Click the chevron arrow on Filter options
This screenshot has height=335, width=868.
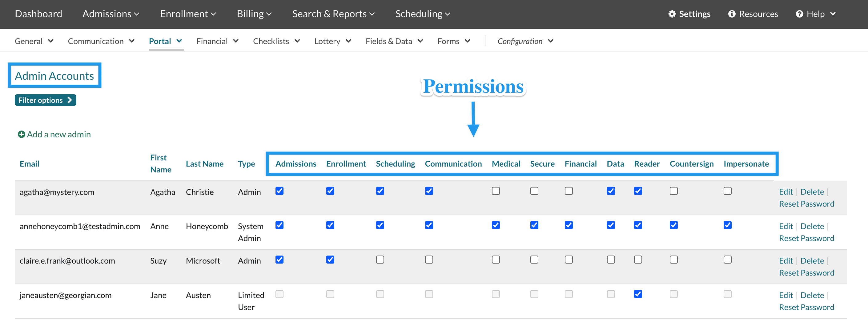tap(70, 100)
